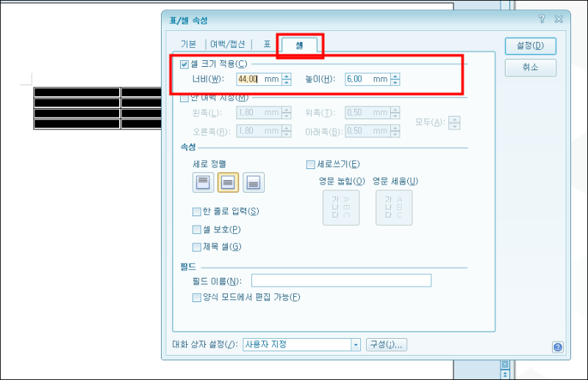Open the 여백/캡션 tab

(228, 44)
